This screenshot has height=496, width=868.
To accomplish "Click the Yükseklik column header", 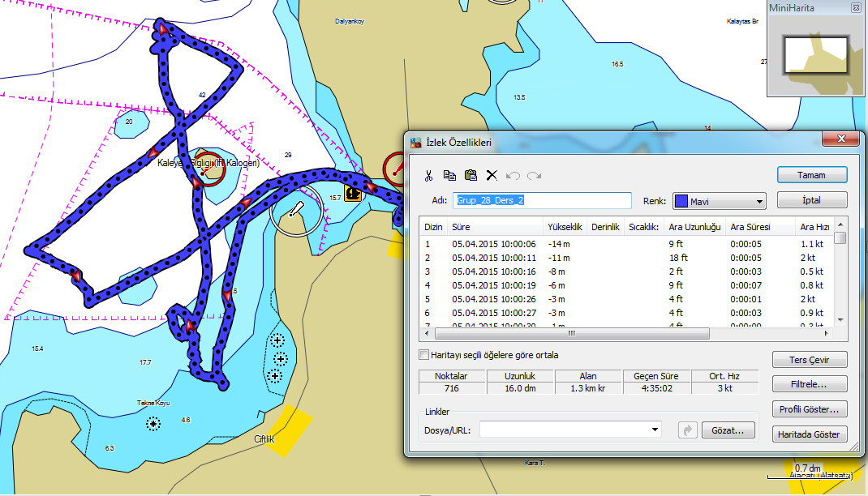I will click(565, 227).
